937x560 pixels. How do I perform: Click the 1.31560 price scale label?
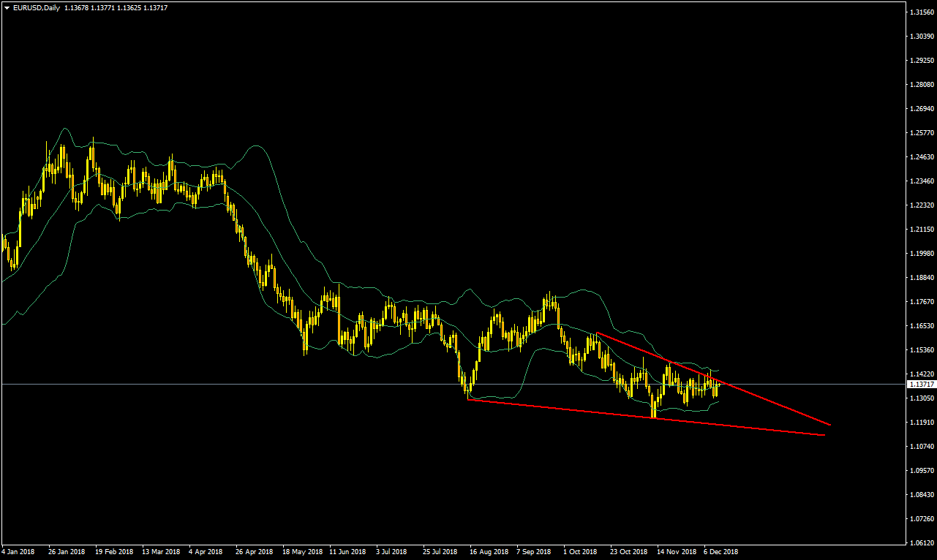[920, 12]
